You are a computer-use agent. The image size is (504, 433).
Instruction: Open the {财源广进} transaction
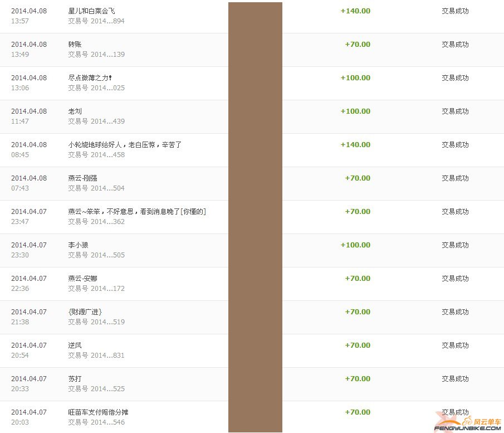(85, 312)
